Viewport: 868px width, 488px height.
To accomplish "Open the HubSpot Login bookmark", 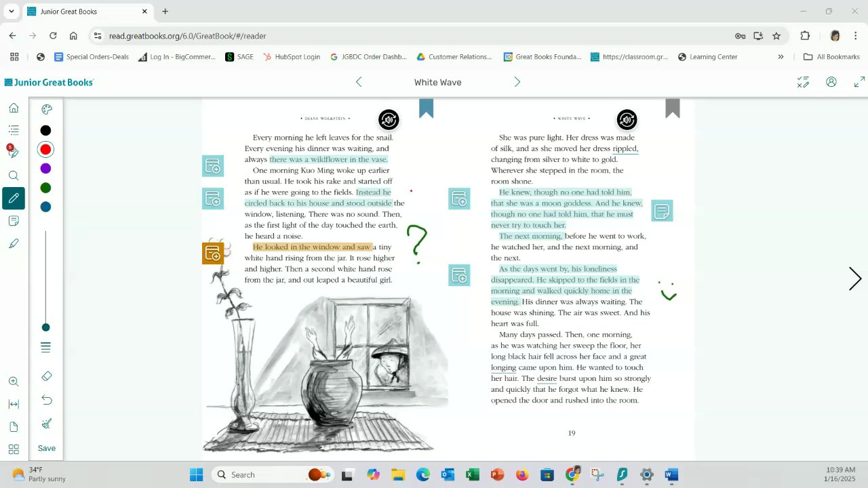I will [292, 57].
